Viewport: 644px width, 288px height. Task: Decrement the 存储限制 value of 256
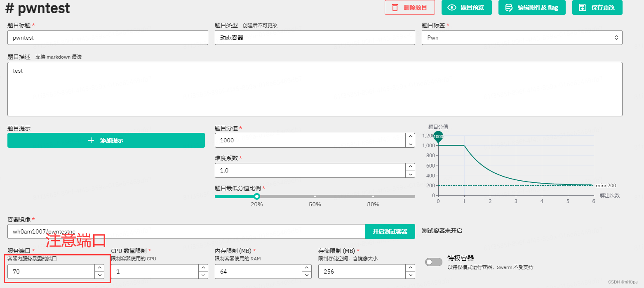[410, 275]
